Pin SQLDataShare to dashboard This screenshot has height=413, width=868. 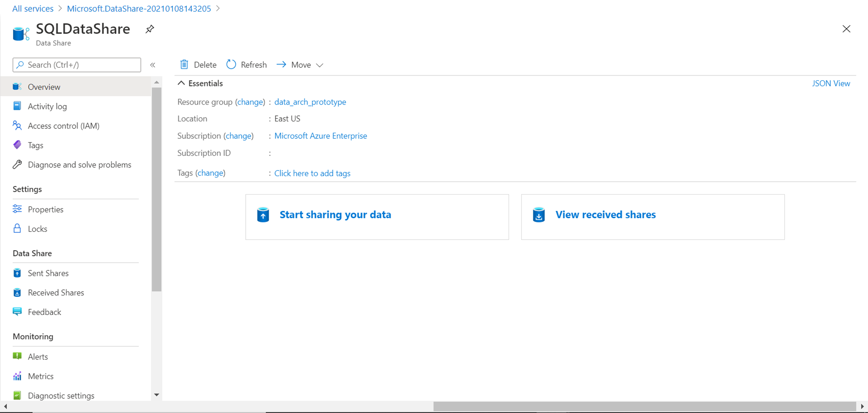click(x=150, y=29)
